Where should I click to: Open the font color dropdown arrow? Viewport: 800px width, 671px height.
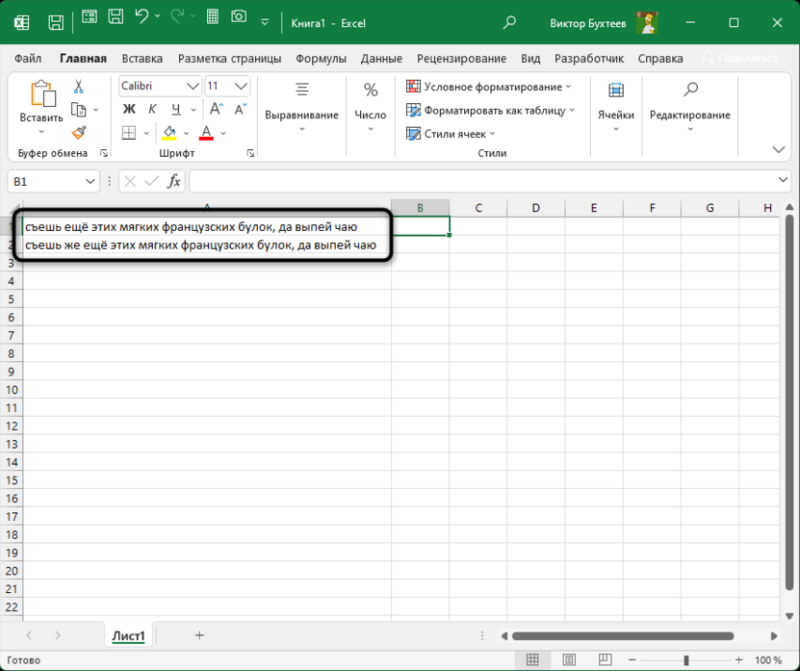tap(223, 134)
